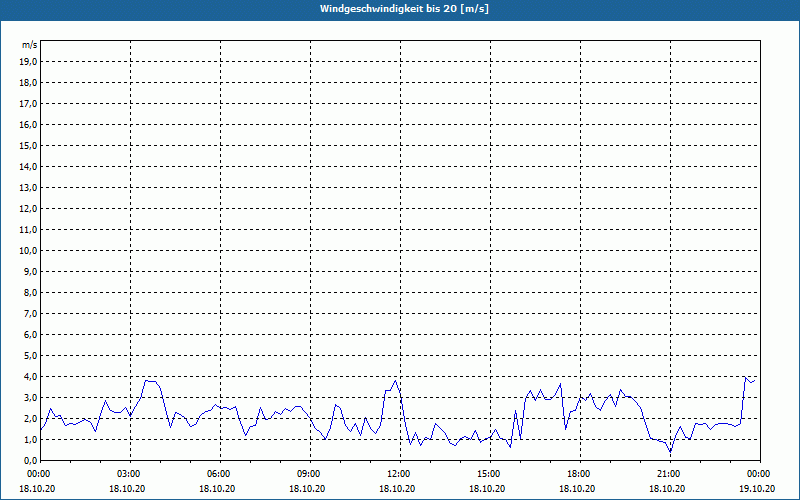Click the '17,0' y-axis value
The width and height of the screenshot is (800, 500).
[29, 104]
